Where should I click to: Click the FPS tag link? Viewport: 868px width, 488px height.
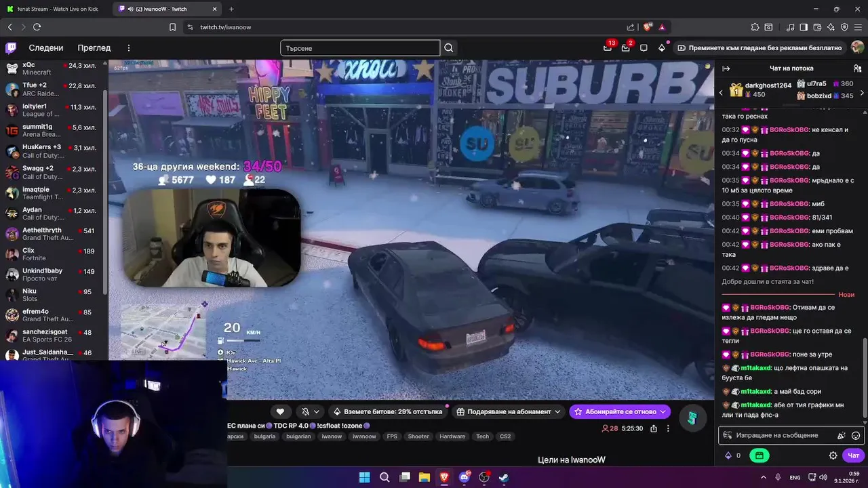[392, 436]
